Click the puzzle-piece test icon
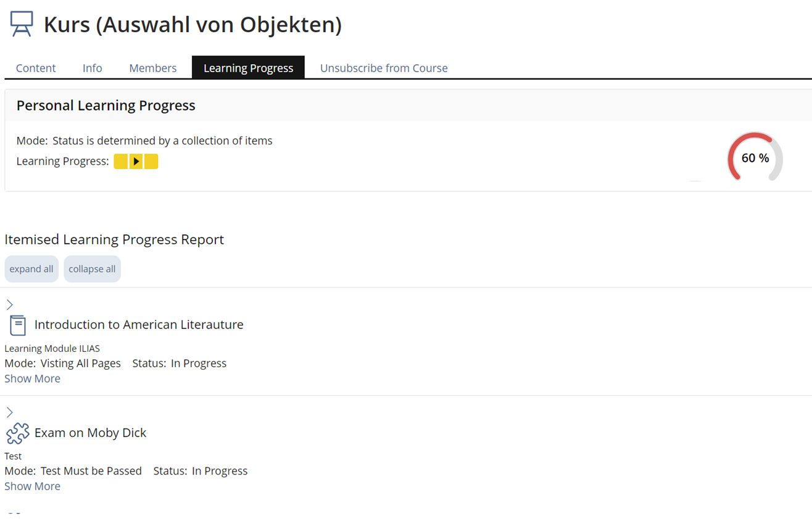 click(x=18, y=433)
